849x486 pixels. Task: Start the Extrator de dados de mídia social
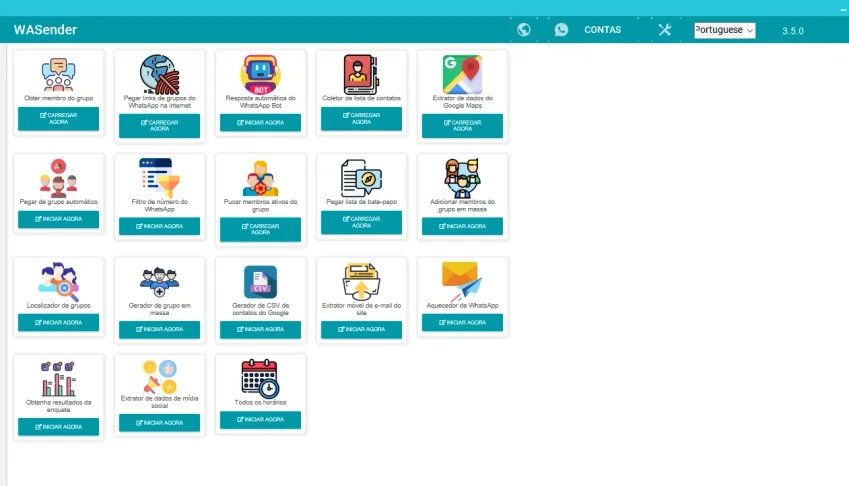click(159, 423)
